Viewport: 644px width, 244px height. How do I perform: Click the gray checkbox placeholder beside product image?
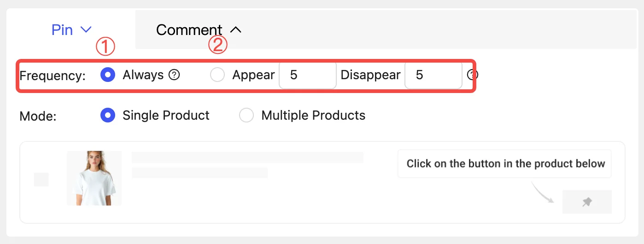[x=41, y=180]
